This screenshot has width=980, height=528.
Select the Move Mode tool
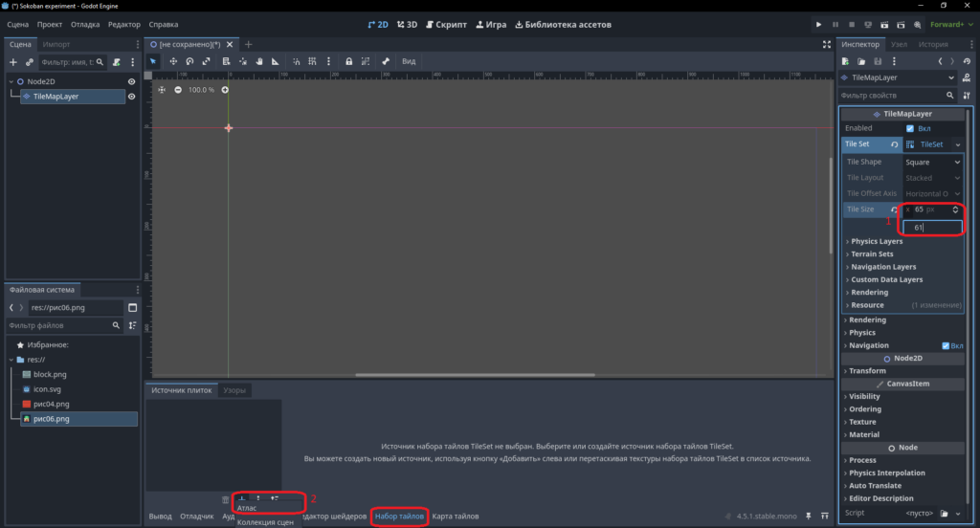pos(173,61)
